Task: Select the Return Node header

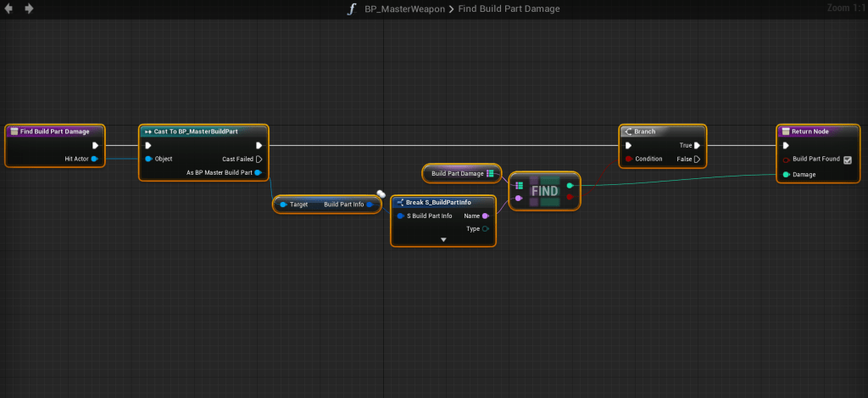Action: [x=818, y=132]
